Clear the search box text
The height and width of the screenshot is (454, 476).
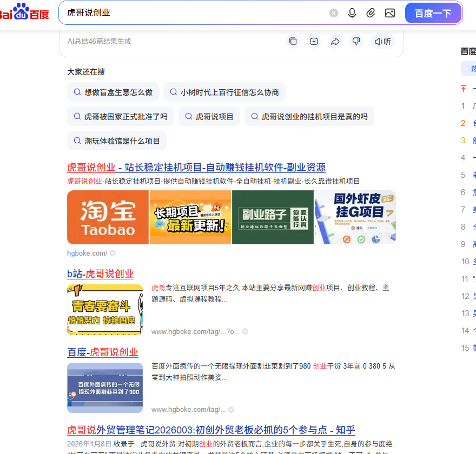point(334,13)
